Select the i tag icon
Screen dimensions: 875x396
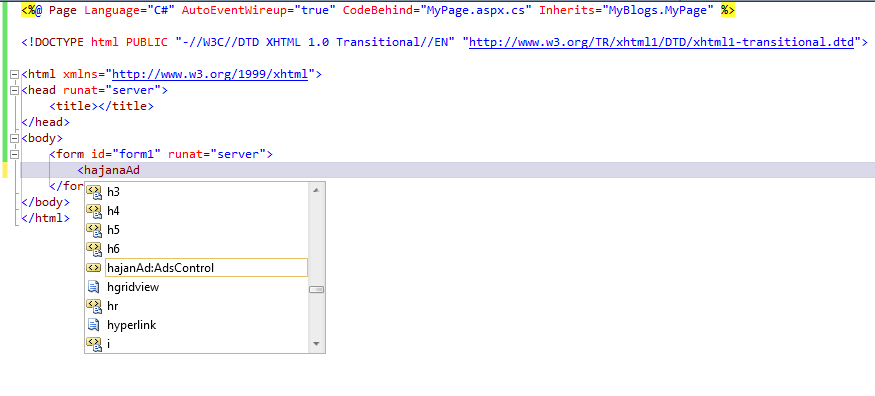tap(94, 344)
